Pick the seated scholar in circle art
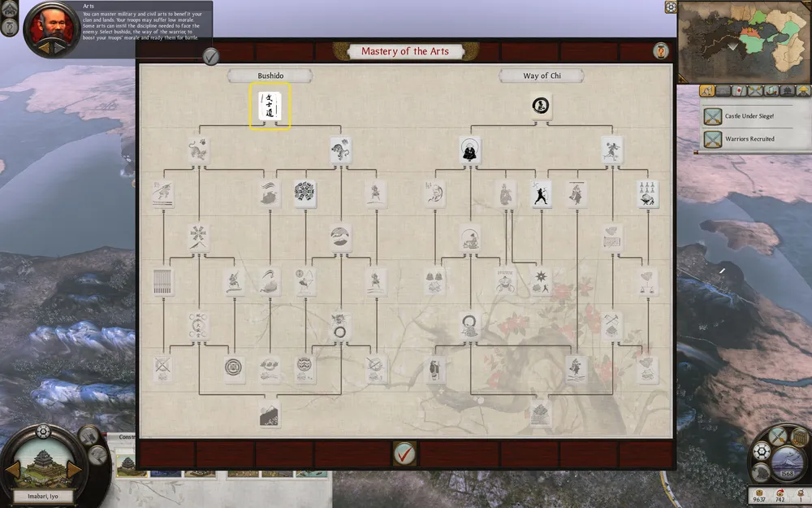 [x=470, y=238]
